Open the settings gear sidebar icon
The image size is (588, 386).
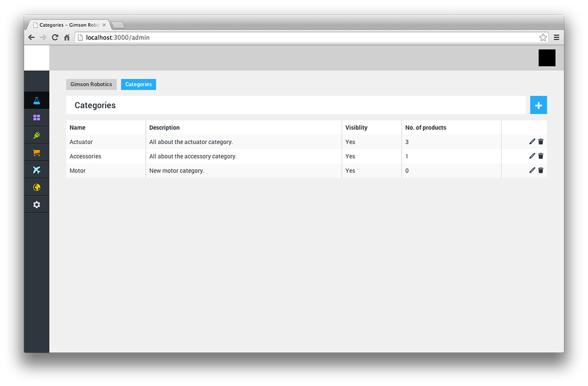pyautogui.click(x=36, y=204)
